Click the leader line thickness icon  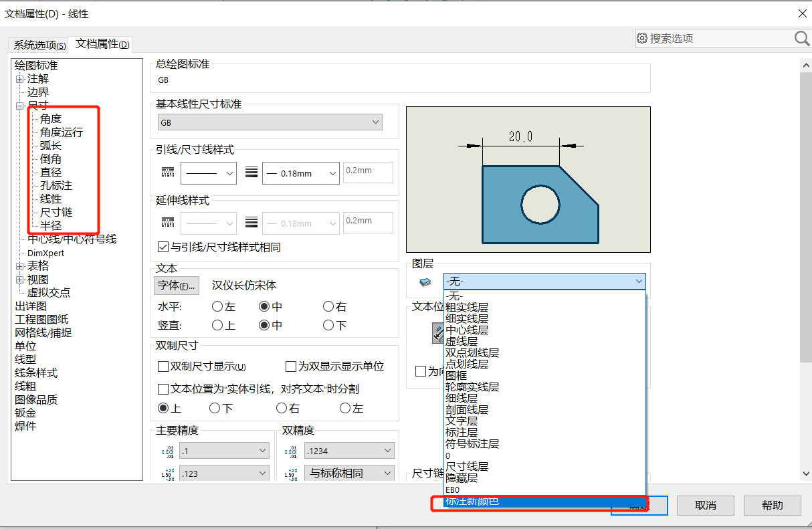(251, 173)
